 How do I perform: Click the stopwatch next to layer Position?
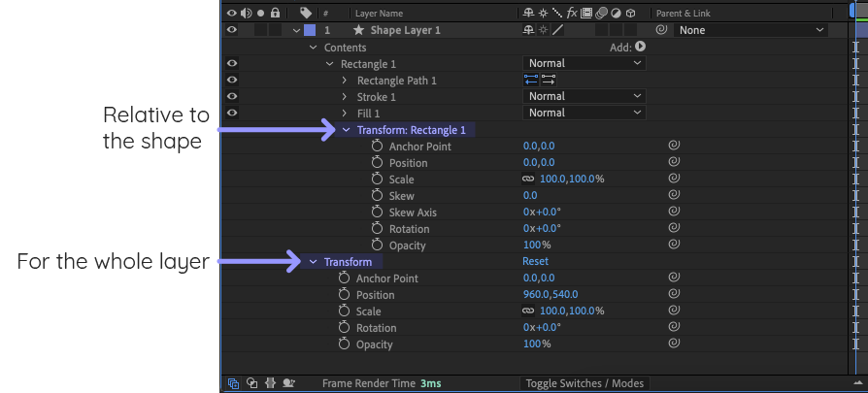[345, 295]
